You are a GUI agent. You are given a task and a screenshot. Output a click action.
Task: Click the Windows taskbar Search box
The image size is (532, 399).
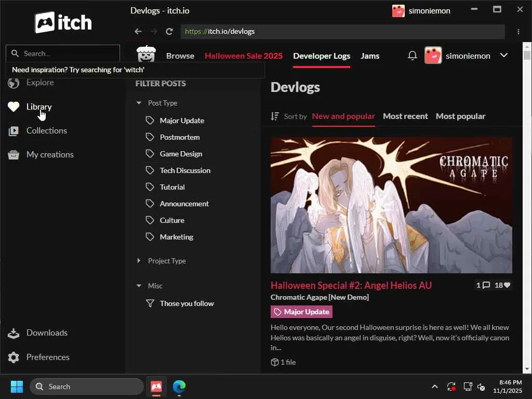(x=87, y=387)
